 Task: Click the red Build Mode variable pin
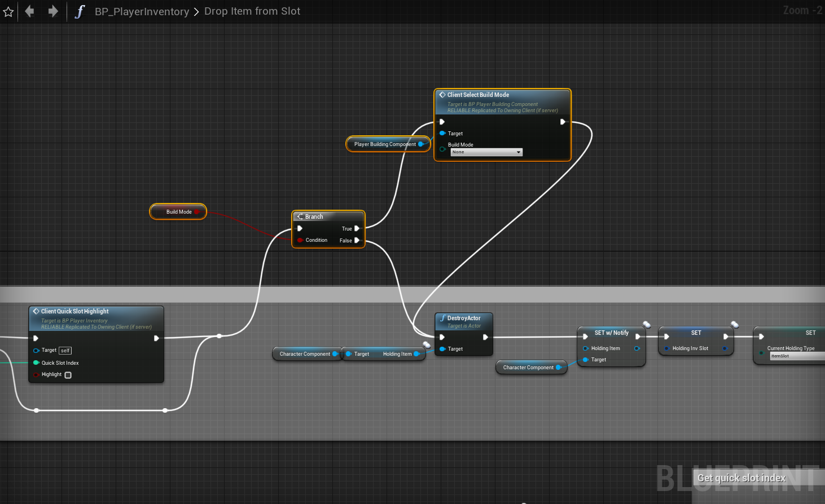point(196,212)
